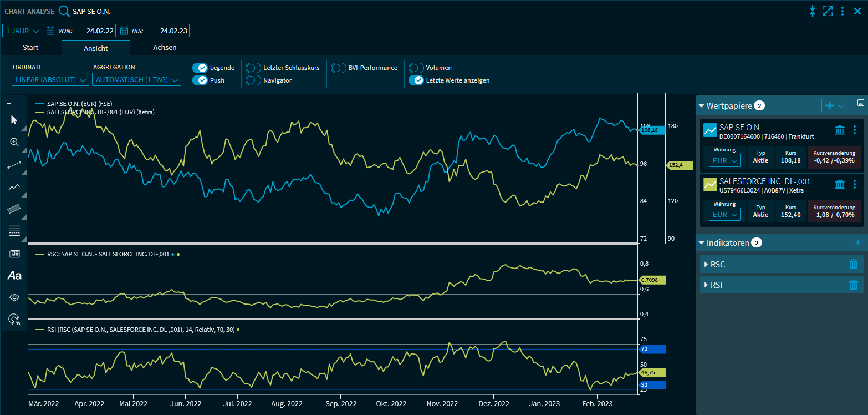Switch to the Start tab
This screenshot has height=415, width=868.
[x=30, y=48]
